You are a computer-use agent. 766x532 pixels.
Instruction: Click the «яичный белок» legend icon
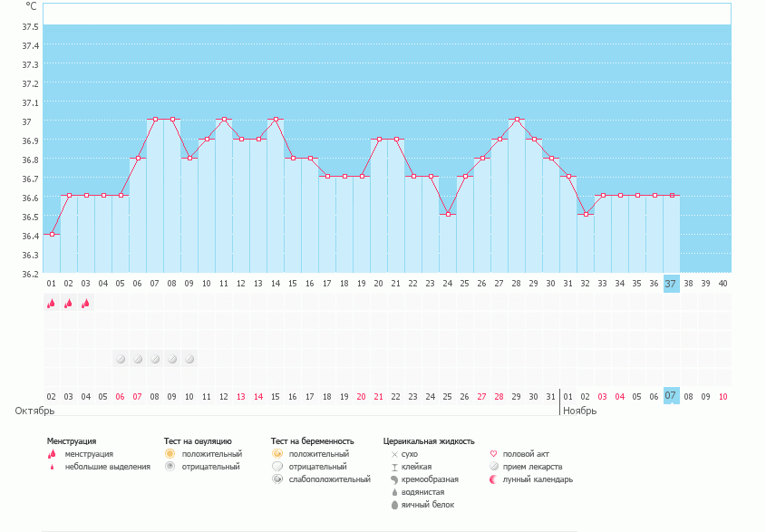tap(394, 505)
